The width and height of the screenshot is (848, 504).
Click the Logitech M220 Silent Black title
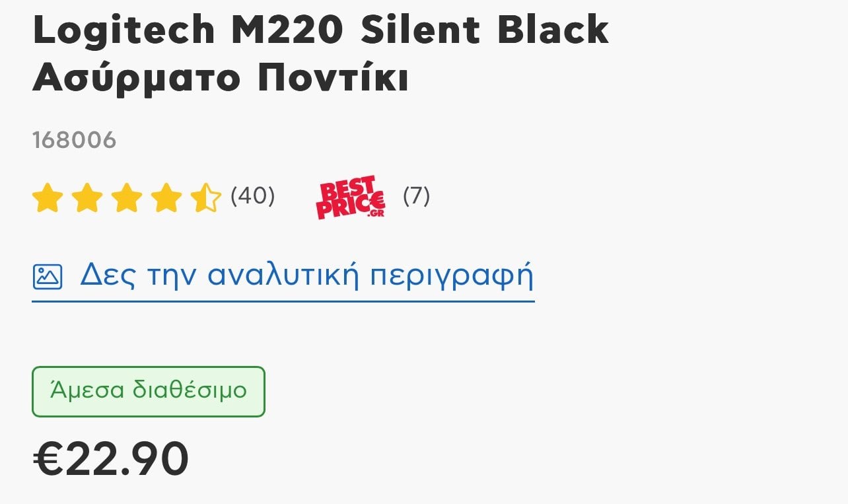(320, 29)
